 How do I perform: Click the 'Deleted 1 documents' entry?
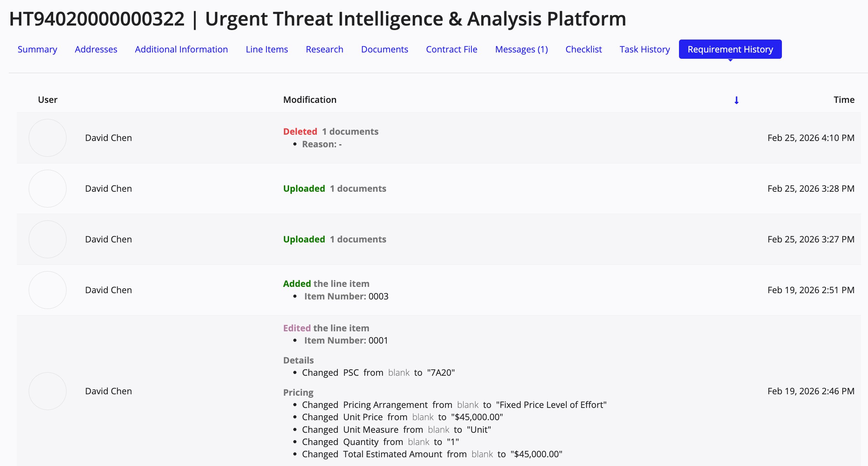pos(331,132)
